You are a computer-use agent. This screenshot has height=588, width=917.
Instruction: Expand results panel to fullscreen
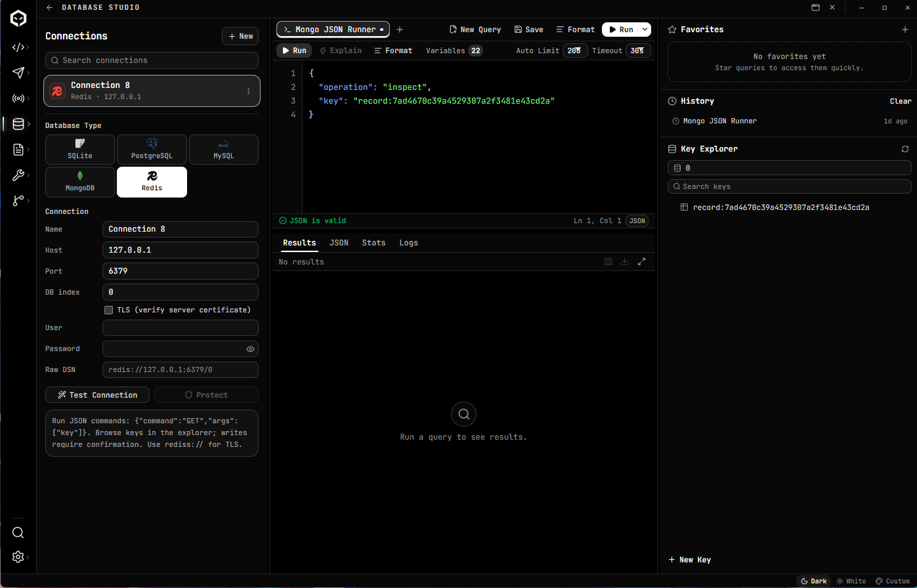[642, 262]
